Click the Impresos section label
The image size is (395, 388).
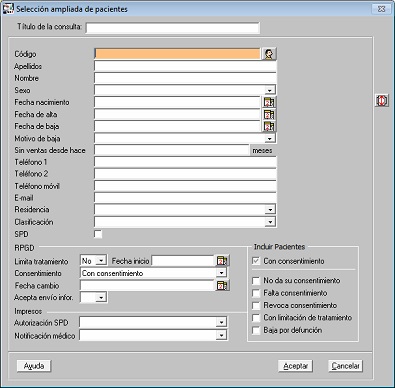[x=28, y=311]
